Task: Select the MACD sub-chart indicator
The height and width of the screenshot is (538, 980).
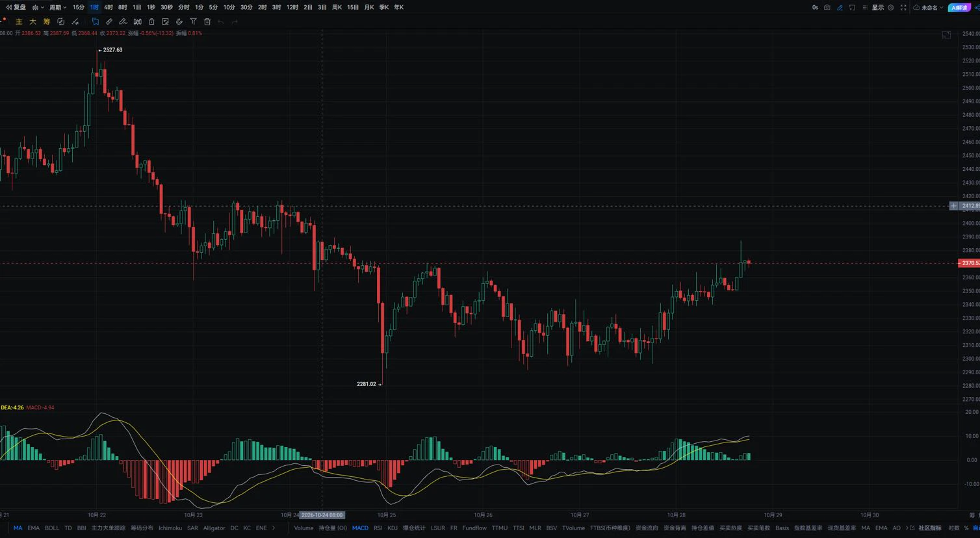Action: point(360,528)
